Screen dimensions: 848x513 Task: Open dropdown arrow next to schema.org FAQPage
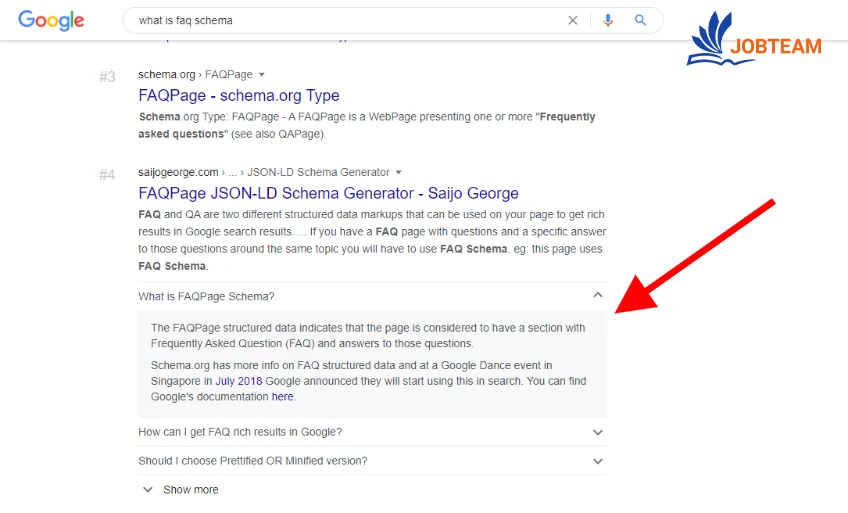click(x=262, y=75)
